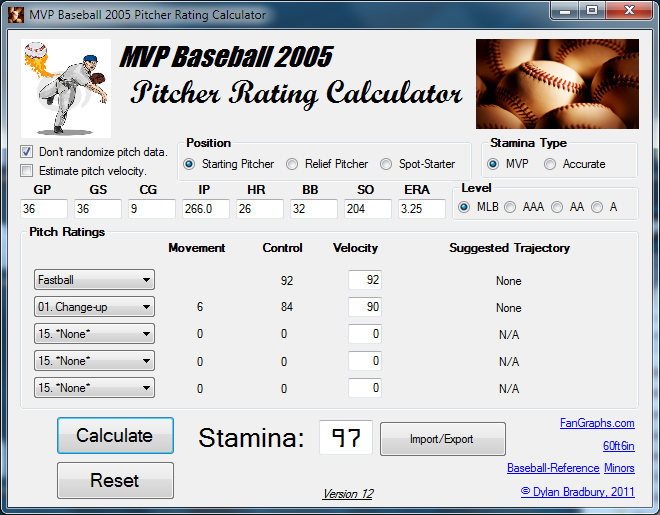Enable Estimate pitch velocity checkbox
Image resolution: width=660 pixels, height=515 pixels.
point(27,171)
